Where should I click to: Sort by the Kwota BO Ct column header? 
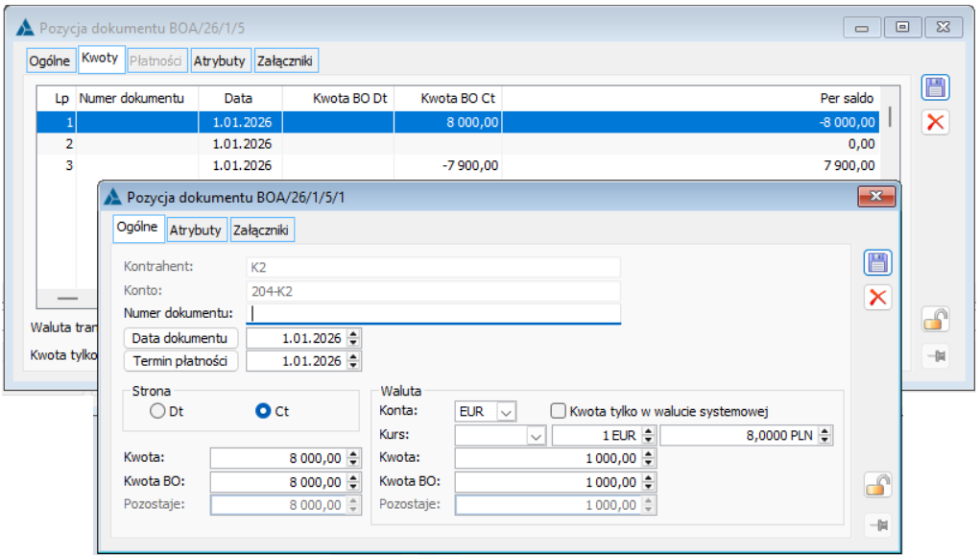448,98
